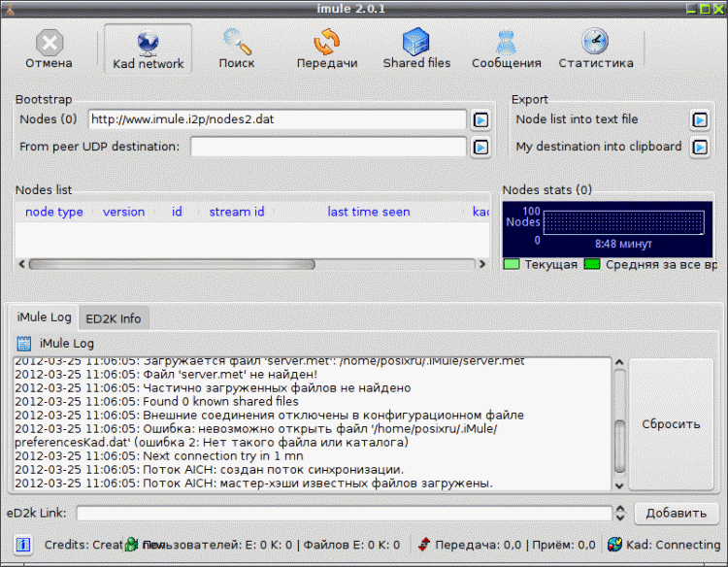Click the Credits status bar text
This screenshot has width=728, height=567.
tap(83, 545)
